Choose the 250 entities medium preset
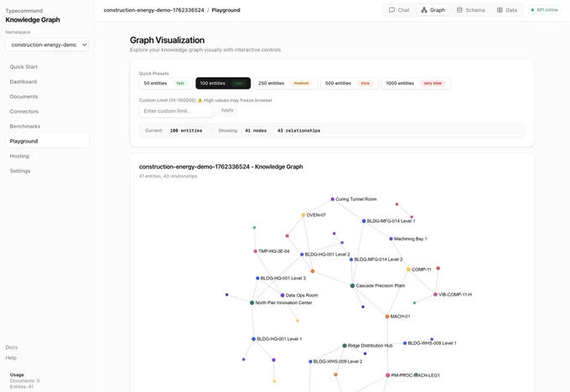Screen dimensions: 570x392 click(x=285, y=83)
